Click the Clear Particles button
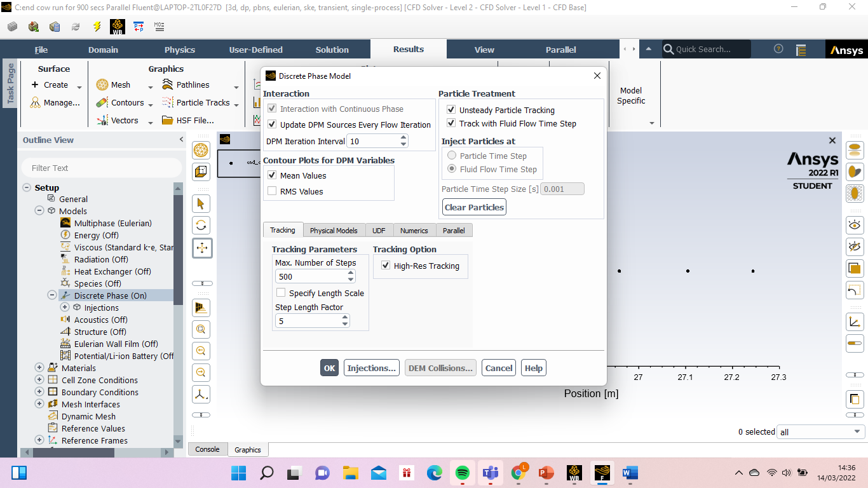Viewport: 868px width, 488px height. click(x=474, y=207)
